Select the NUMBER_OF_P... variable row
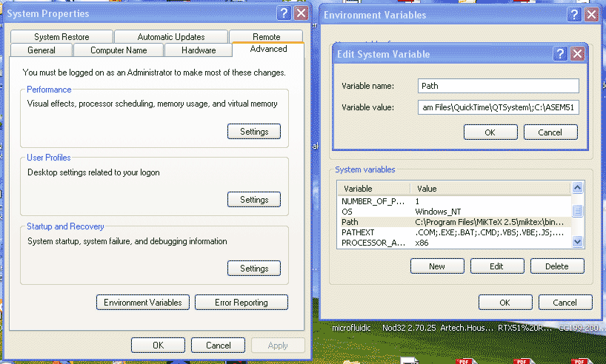The width and height of the screenshot is (606, 364). point(454,201)
